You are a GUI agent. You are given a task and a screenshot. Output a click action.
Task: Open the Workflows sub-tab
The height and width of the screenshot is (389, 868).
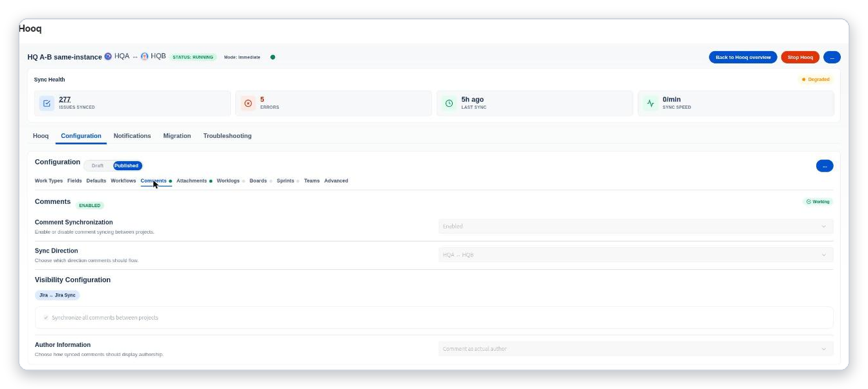pyautogui.click(x=123, y=181)
